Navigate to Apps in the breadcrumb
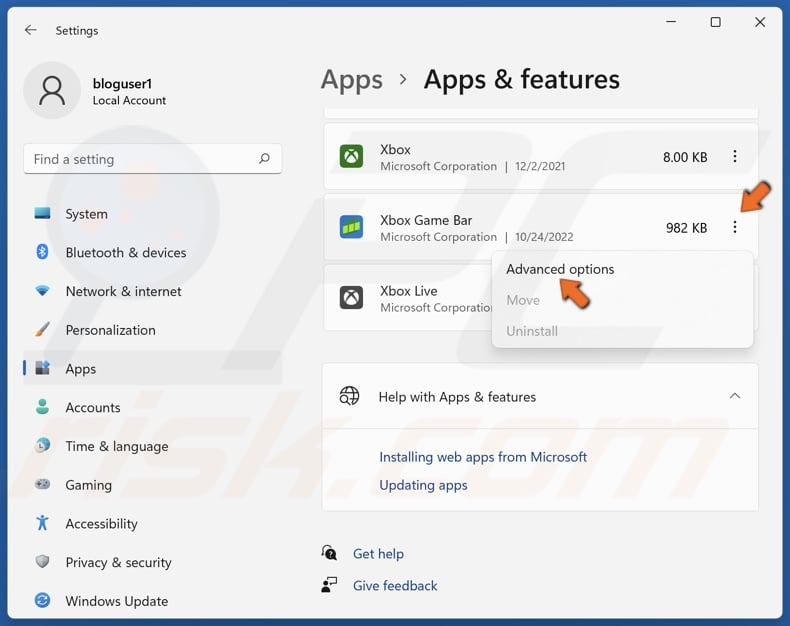Screen dimensions: 790x626 pyautogui.click(x=352, y=80)
